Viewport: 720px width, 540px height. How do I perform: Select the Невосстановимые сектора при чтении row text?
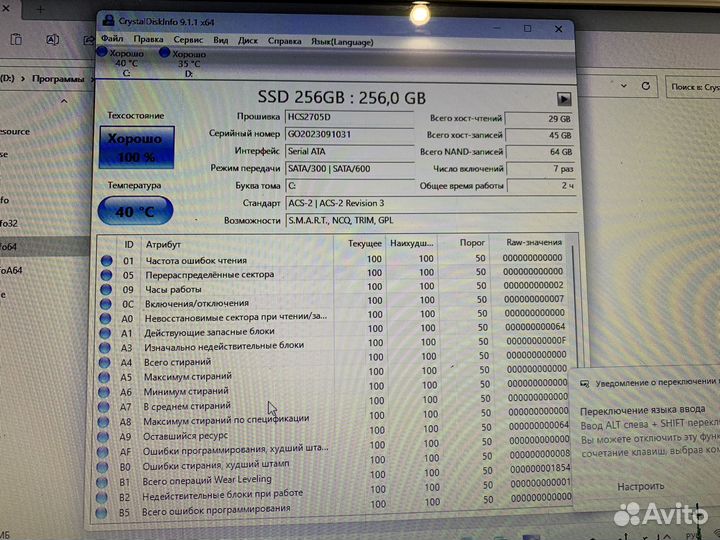point(236,317)
